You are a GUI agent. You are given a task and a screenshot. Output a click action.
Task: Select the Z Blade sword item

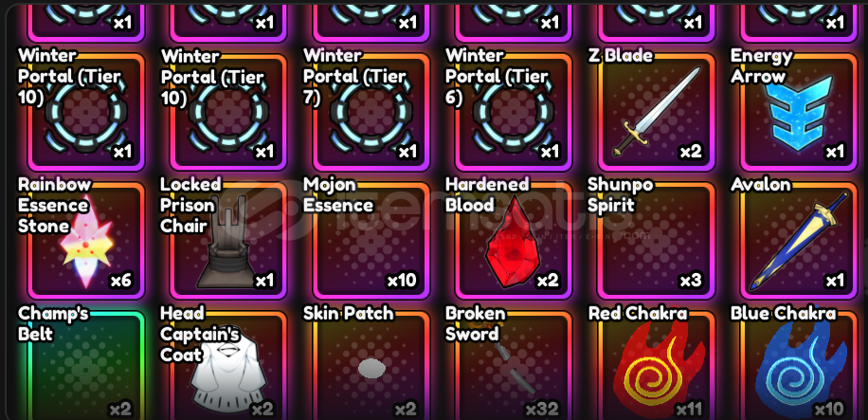[657, 113]
